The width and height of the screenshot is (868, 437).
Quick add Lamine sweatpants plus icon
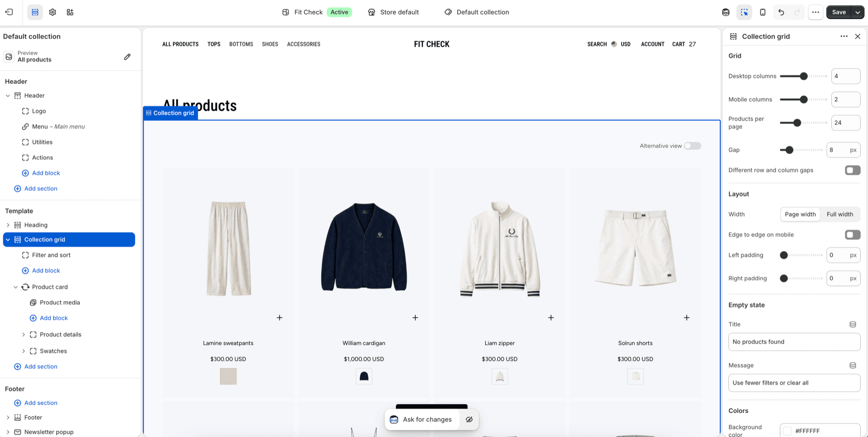coord(280,318)
